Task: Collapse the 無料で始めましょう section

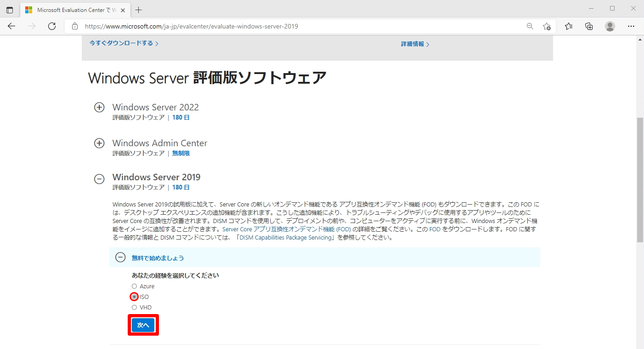Action: pyautogui.click(x=120, y=257)
